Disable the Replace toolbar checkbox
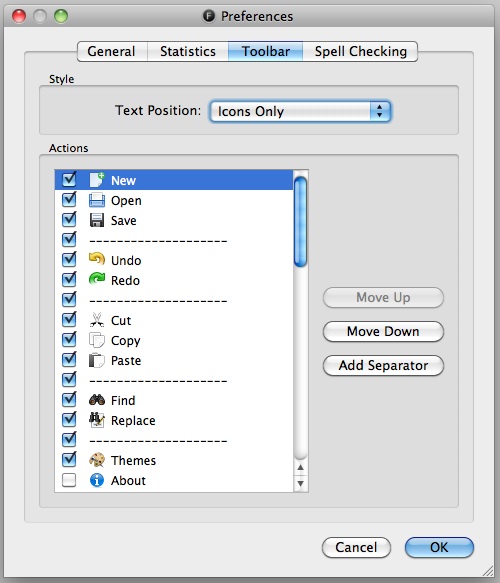This screenshot has height=583, width=500. click(x=69, y=420)
